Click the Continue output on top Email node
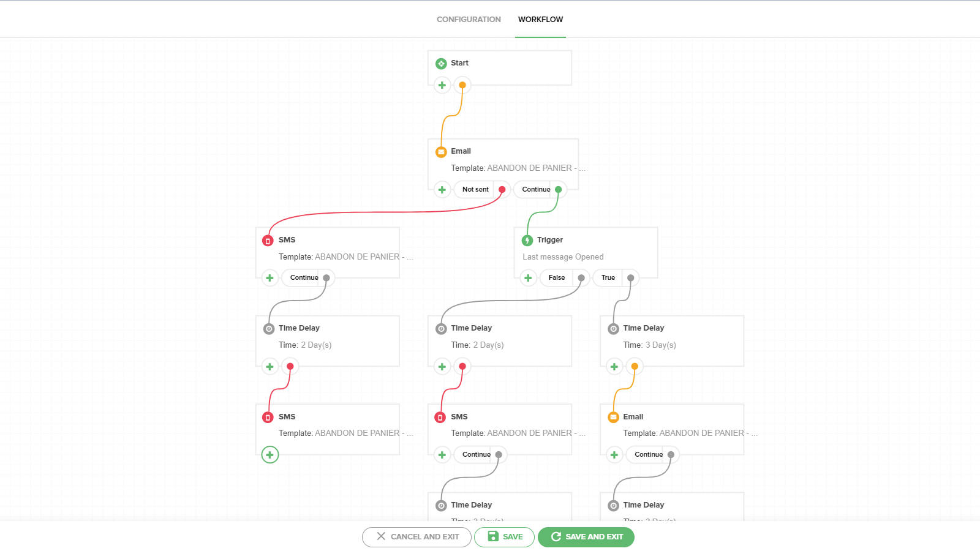The image size is (980, 551). point(536,190)
